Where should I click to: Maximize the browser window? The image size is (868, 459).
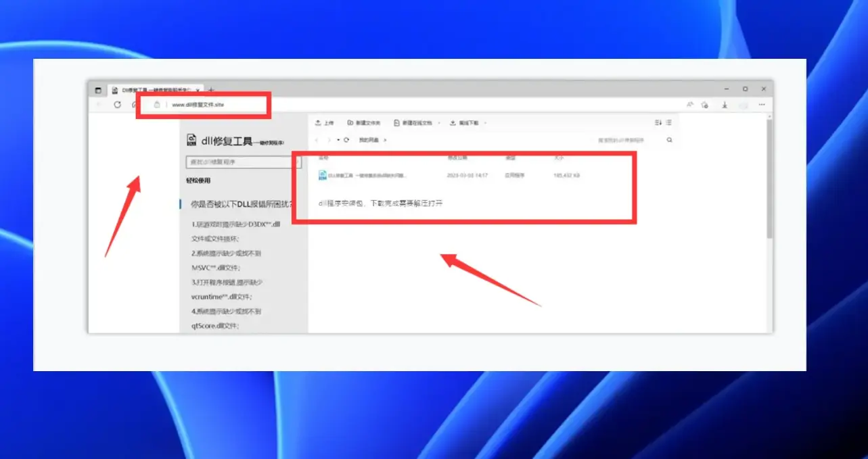pyautogui.click(x=745, y=89)
